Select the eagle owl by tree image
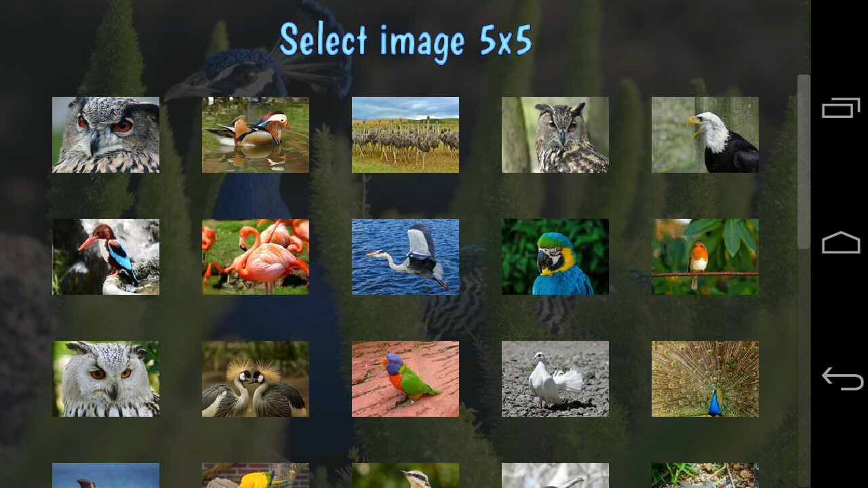Image resolution: width=868 pixels, height=488 pixels. coord(555,135)
